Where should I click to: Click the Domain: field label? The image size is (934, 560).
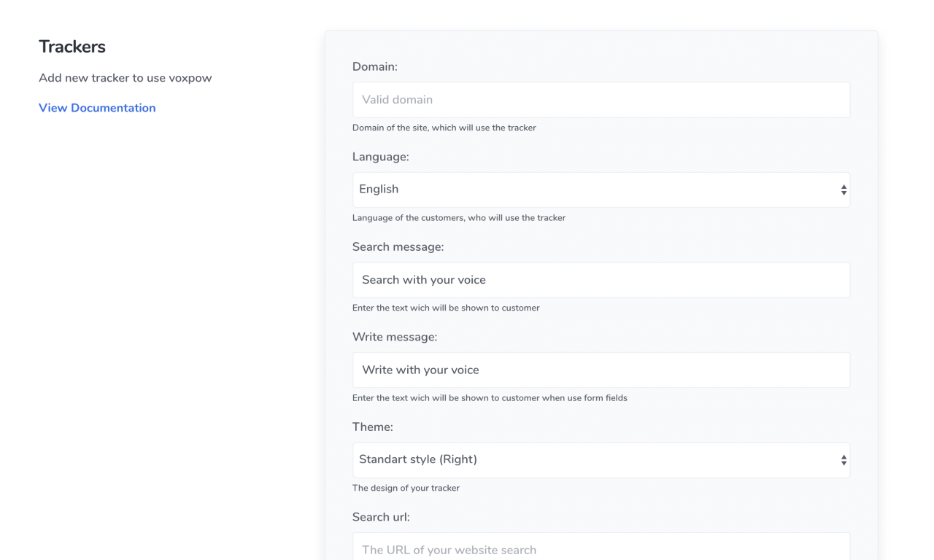click(x=374, y=66)
